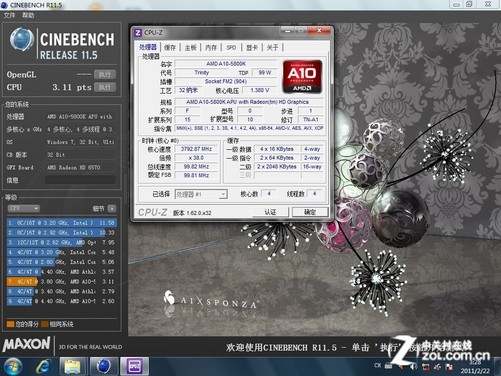Click the core voltage value 1.380 V
This screenshot has height=376, width=501.
pos(259,90)
